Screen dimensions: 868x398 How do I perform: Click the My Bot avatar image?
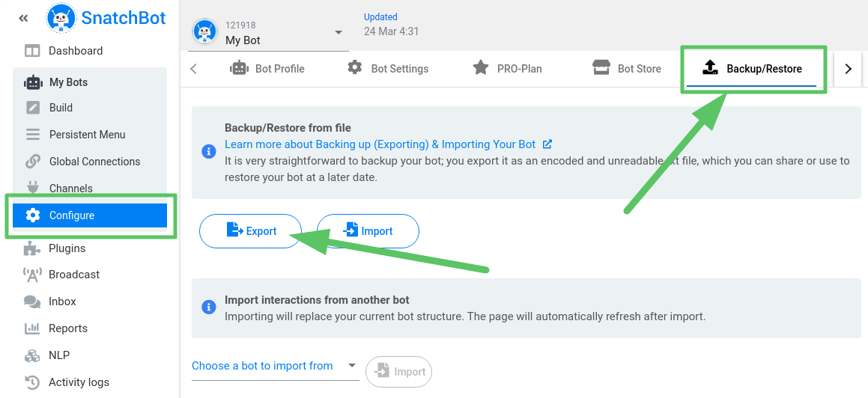(204, 33)
